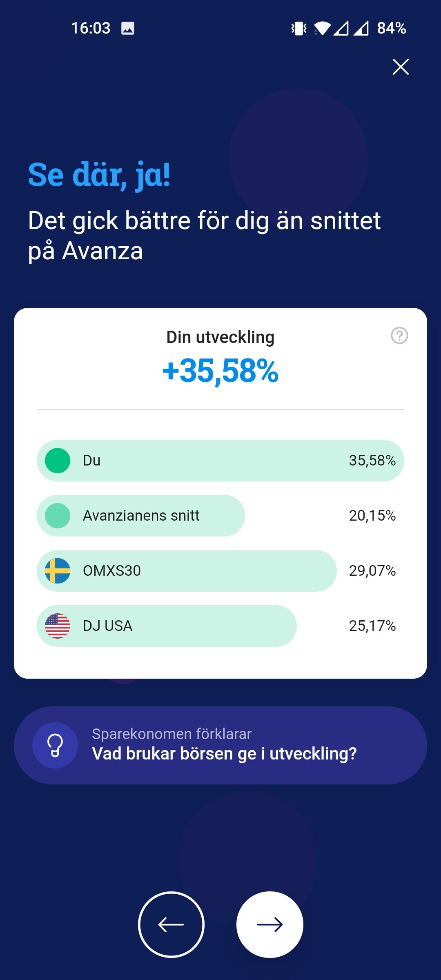Screen dimensions: 441x980
Task: Tap the lightbulb icon
Action: point(55,745)
